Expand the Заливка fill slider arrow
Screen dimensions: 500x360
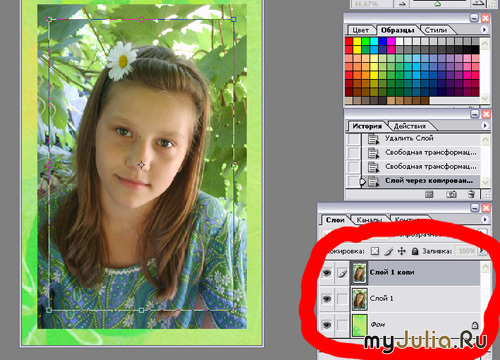pos(482,251)
